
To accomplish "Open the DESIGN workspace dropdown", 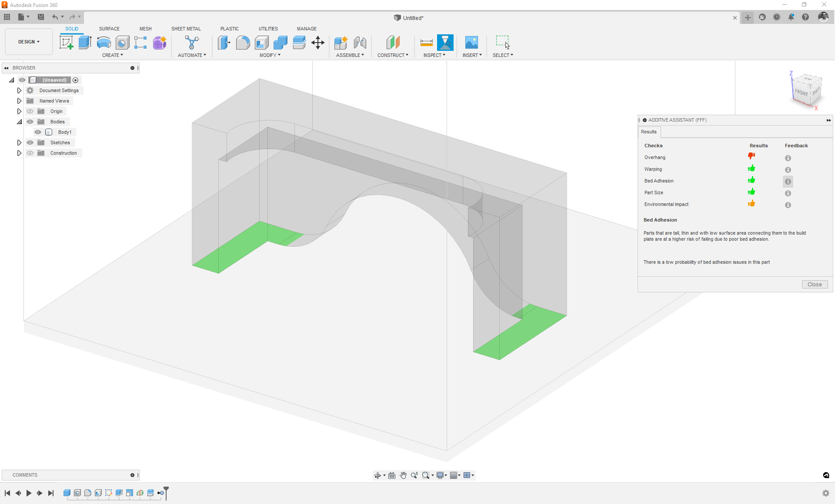I will (x=29, y=42).
